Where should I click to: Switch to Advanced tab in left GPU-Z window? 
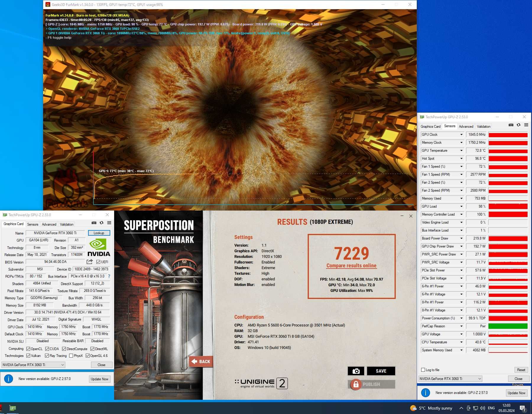49,224
